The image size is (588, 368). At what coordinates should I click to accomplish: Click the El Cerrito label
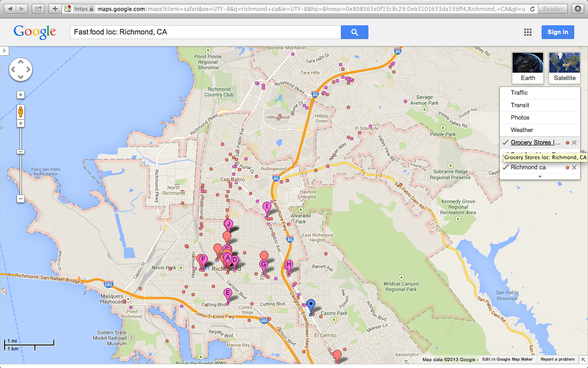tap(325, 335)
